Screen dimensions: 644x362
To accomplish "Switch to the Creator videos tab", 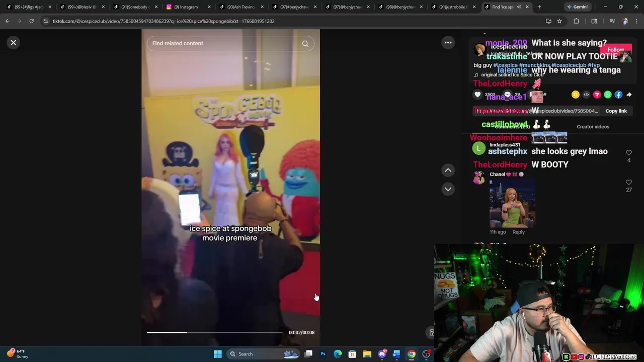I will click(x=593, y=127).
